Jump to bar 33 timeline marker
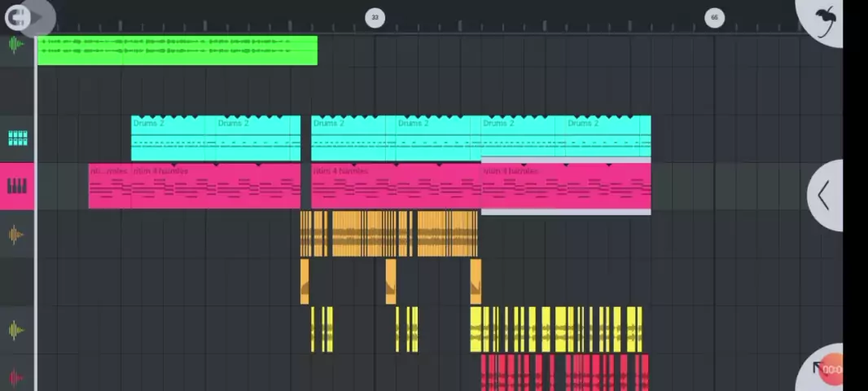Image resolution: width=868 pixels, height=391 pixels. 375,17
